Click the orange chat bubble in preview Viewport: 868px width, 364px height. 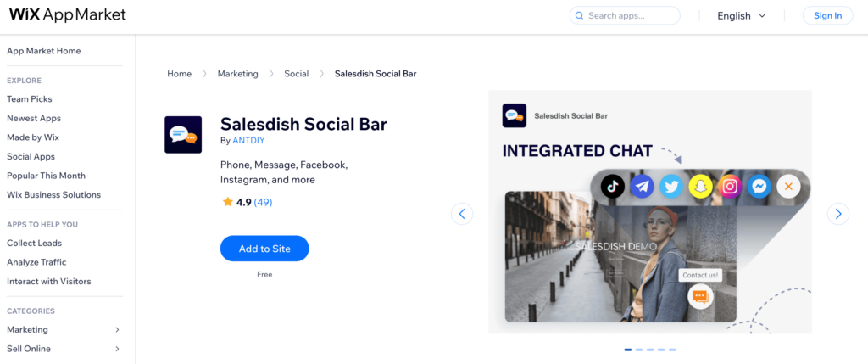point(701,296)
